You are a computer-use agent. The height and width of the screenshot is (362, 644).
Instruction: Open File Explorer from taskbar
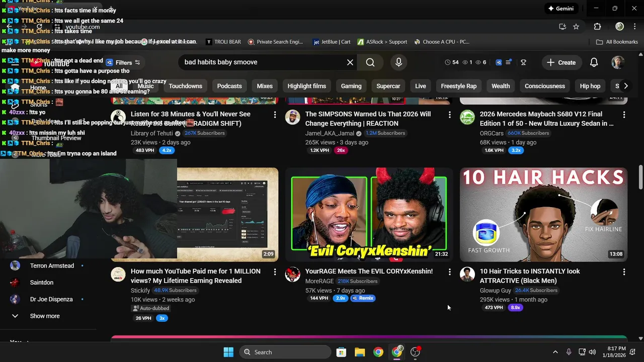(359, 352)
